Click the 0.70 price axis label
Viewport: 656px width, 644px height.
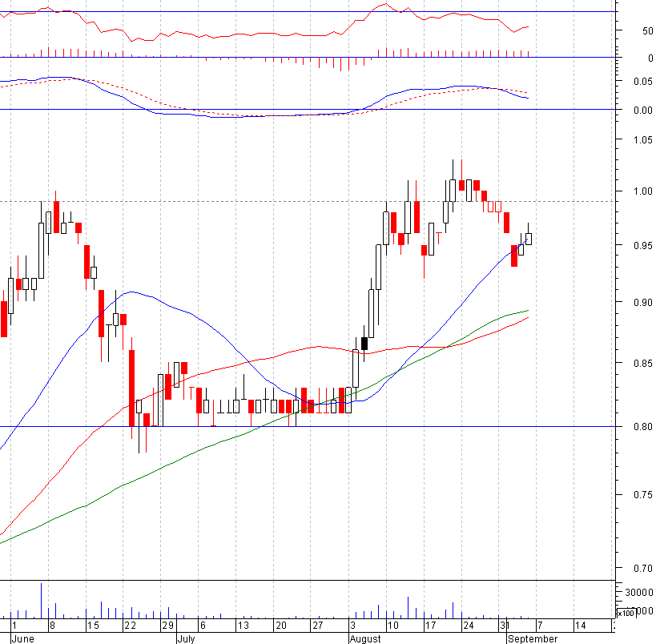(643, 568)
